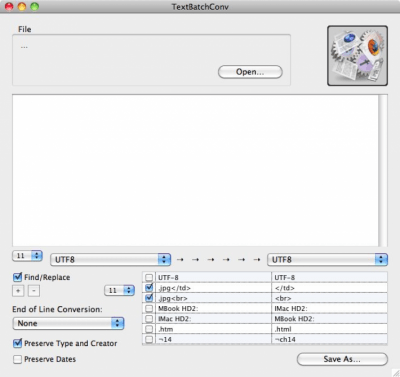
Task: Uncheck the .jpg</td> row checkbox
Action: coord(149,288)
